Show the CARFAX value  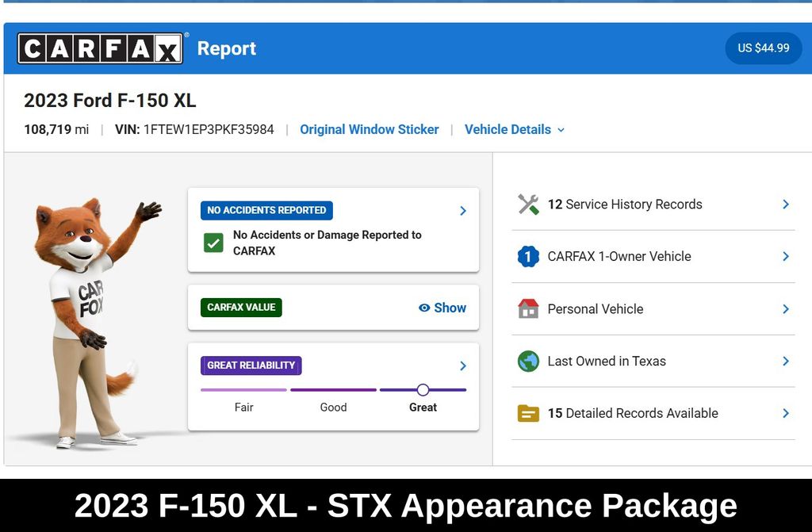click(442, 308)
